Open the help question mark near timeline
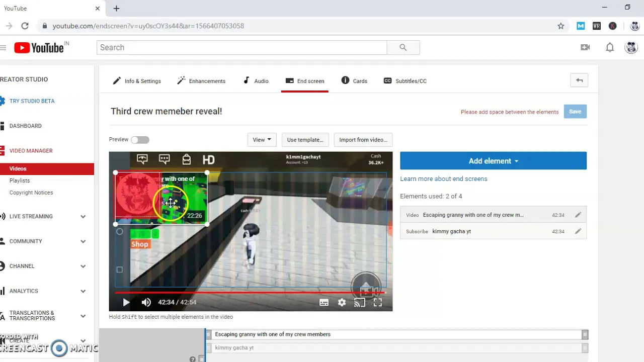 192,359
